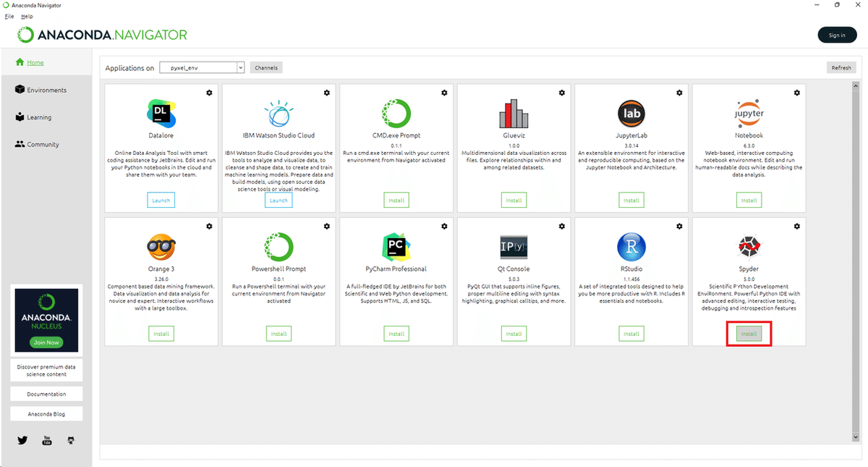This screenshot has width=868, height=467.
Task: Open the Channels button
Action: click(266, 67)
